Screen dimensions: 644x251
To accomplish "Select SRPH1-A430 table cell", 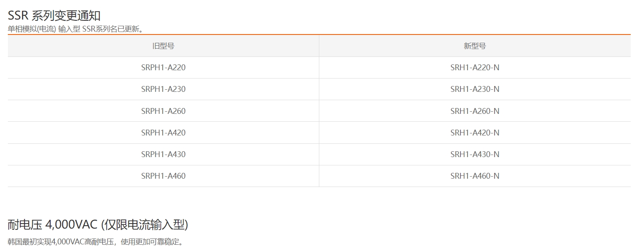I will (x=163, y=154).
